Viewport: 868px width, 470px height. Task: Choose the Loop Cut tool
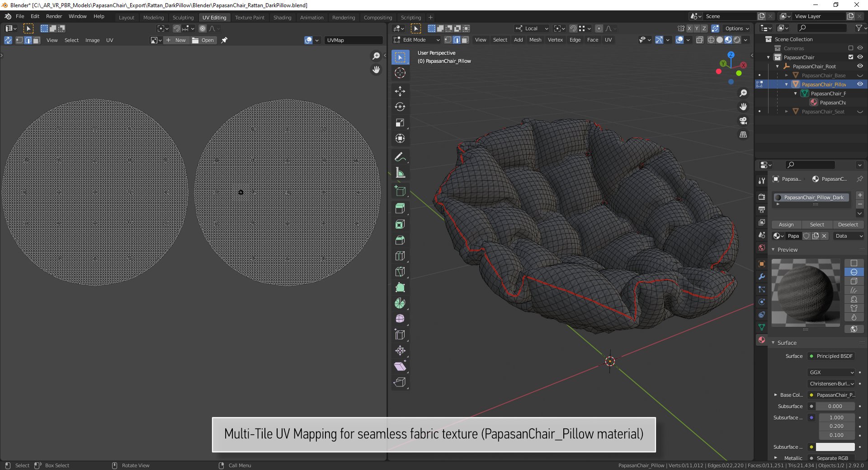pyautogui.click(x=400, y=256)
